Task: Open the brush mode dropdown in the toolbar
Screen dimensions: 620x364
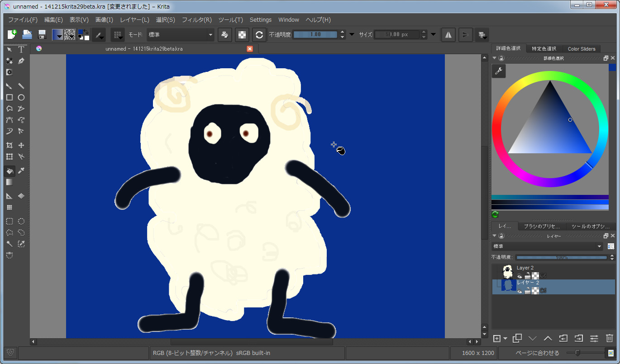Action: [180, 35]
